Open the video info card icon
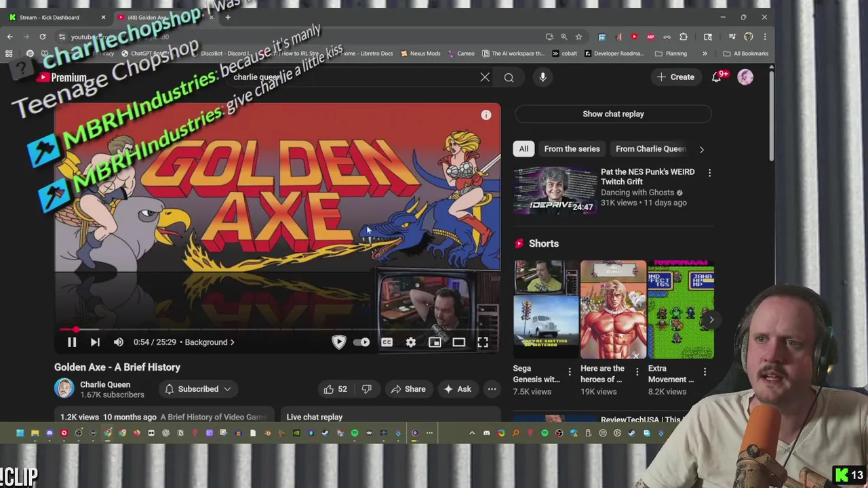Screen dimensions: 868x488 486,115
